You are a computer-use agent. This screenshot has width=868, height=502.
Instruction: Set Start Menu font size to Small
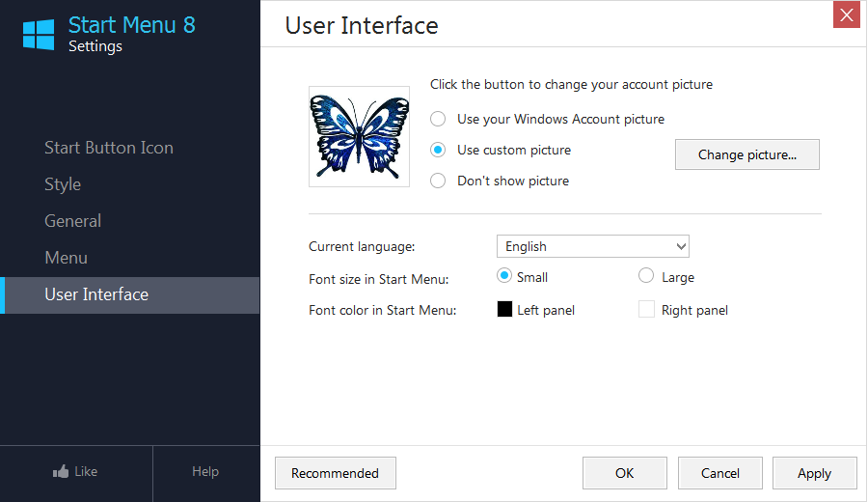[x=504, y=276]
